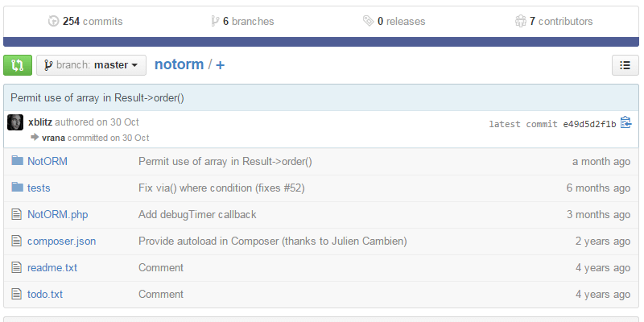Viewport: 644px width, 322px height.
Task: Click the plus to create new file
Action: [x=220, y=64]
